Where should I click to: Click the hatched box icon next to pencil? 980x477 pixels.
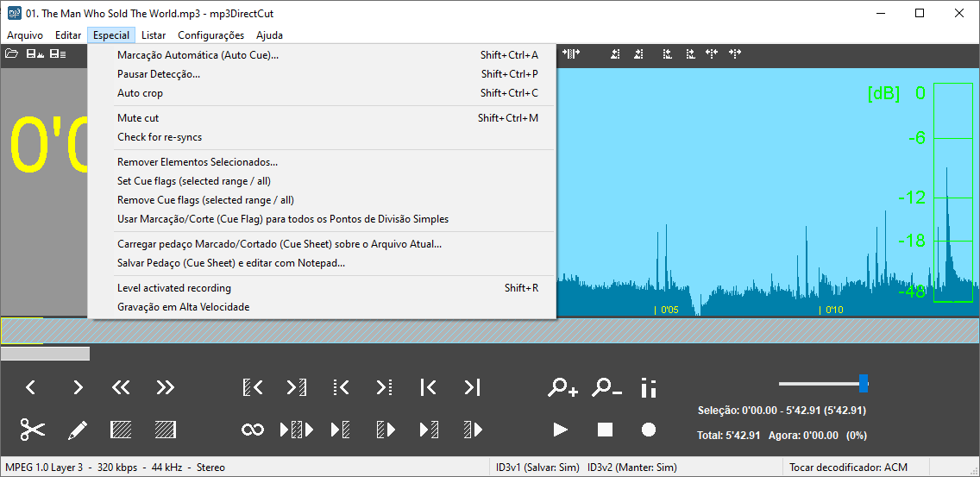[x=121, y=430]
